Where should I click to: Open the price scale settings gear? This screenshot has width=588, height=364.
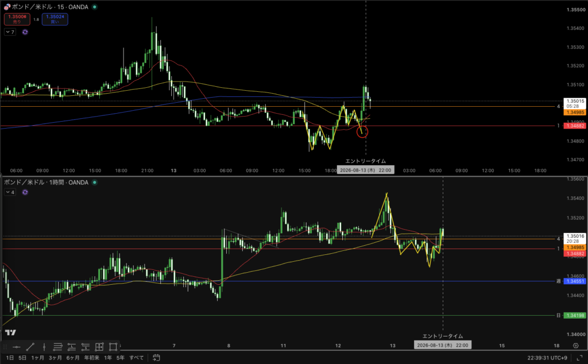[x=576, y=346]
